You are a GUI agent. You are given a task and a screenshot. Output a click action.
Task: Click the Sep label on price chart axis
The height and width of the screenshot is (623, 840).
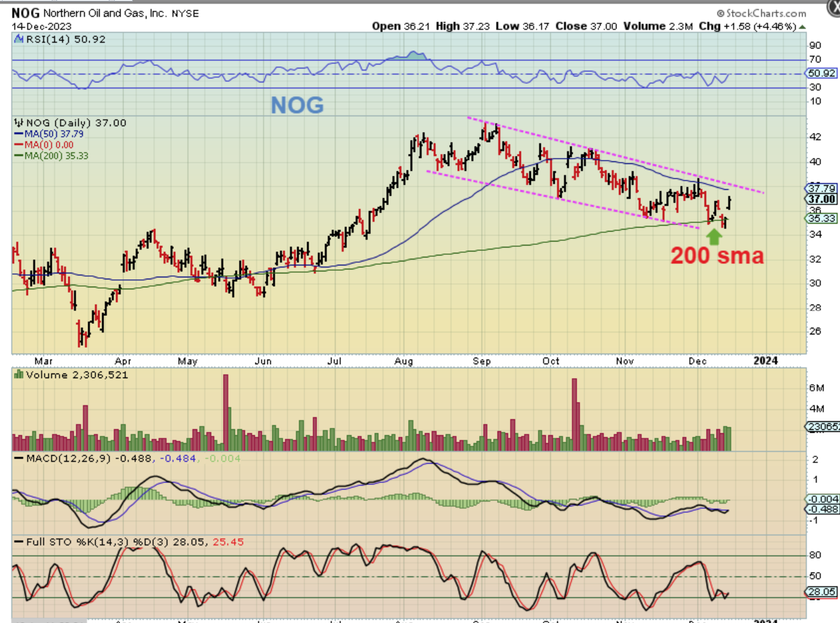pyautogui.click(x=482, y=361)
